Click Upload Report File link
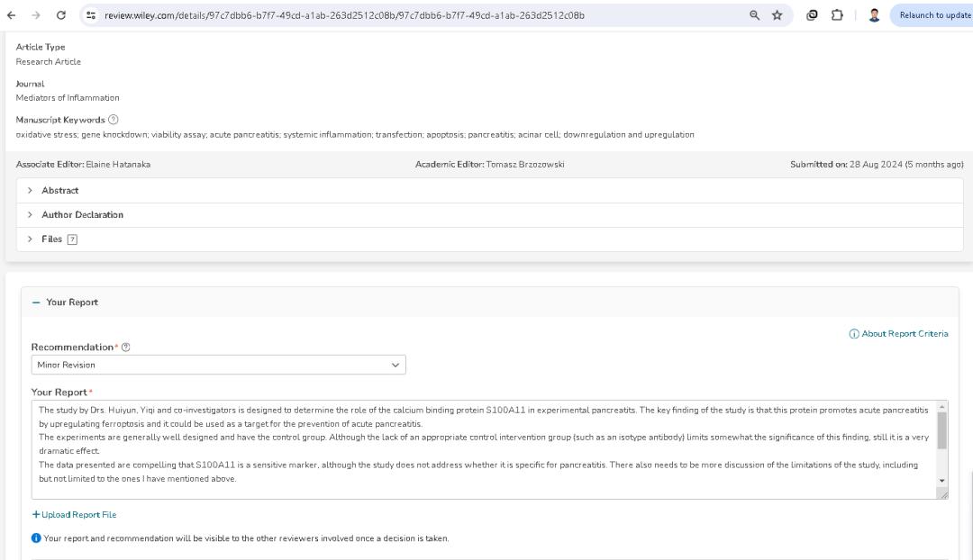This screenshot has width=973, height=560. coord(74,515)
